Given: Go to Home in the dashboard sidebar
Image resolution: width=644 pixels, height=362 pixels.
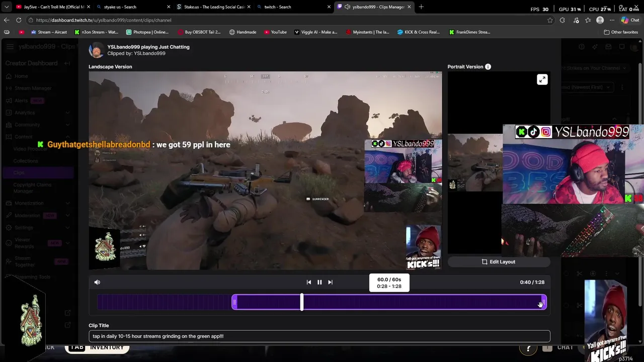Looking at the screenshot, I should pos(21,76).
